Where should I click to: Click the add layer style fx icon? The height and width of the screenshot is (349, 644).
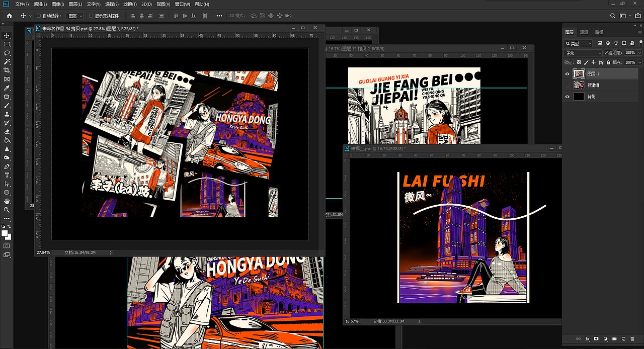click(588, 339)
